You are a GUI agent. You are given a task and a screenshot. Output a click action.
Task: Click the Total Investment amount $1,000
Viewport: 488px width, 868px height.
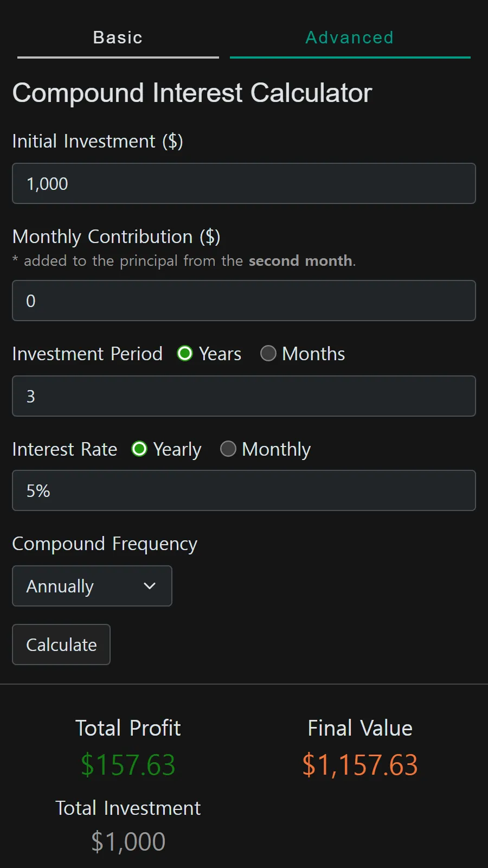128,842
